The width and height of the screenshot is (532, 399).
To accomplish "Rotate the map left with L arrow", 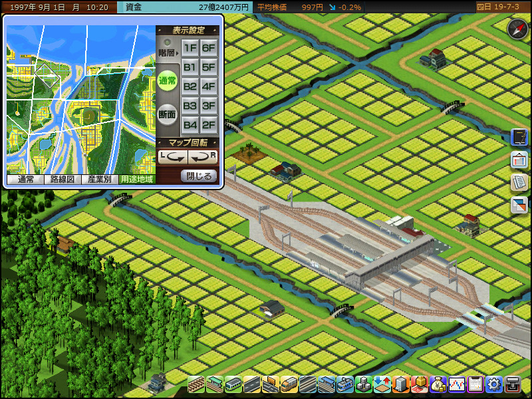I will click(x=173, y=157).
